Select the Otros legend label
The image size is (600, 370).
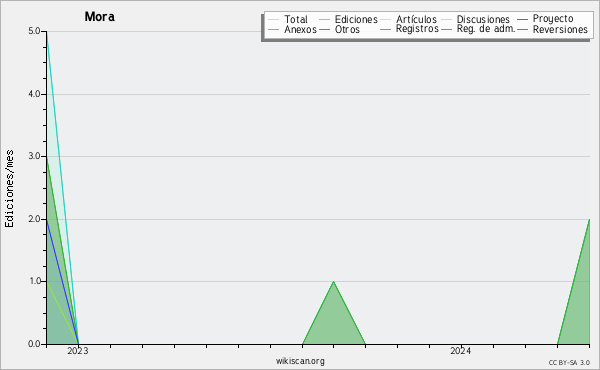[x=347, y=29]
